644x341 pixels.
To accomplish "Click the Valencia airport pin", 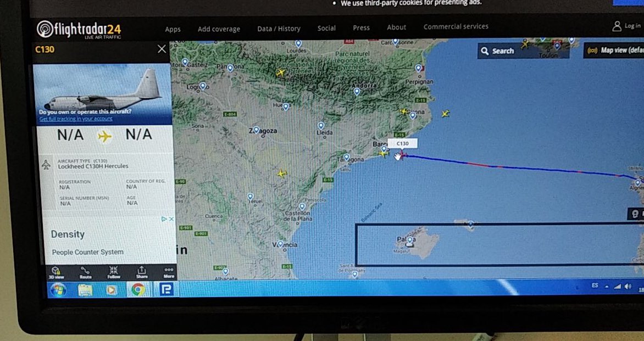I will click(x=281, y=244).
